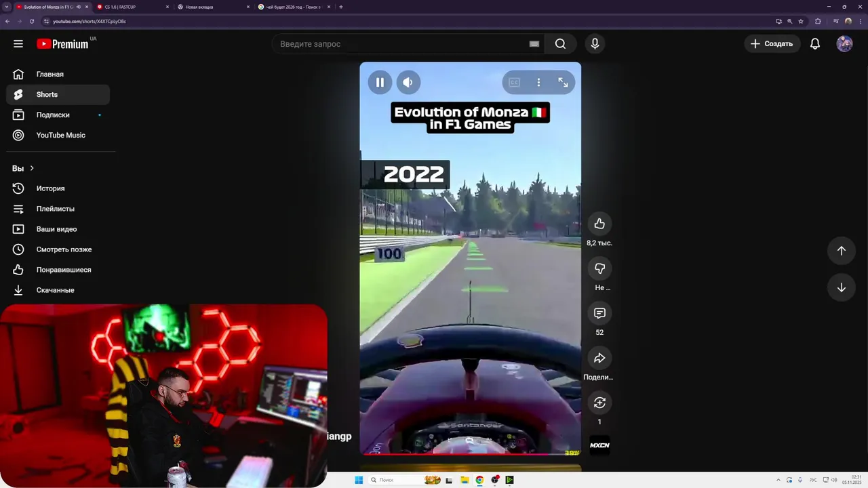The height and width of the screenshot is (488, 868).
Task: Open История in the sidebar
Action: [x=58, y=188]
